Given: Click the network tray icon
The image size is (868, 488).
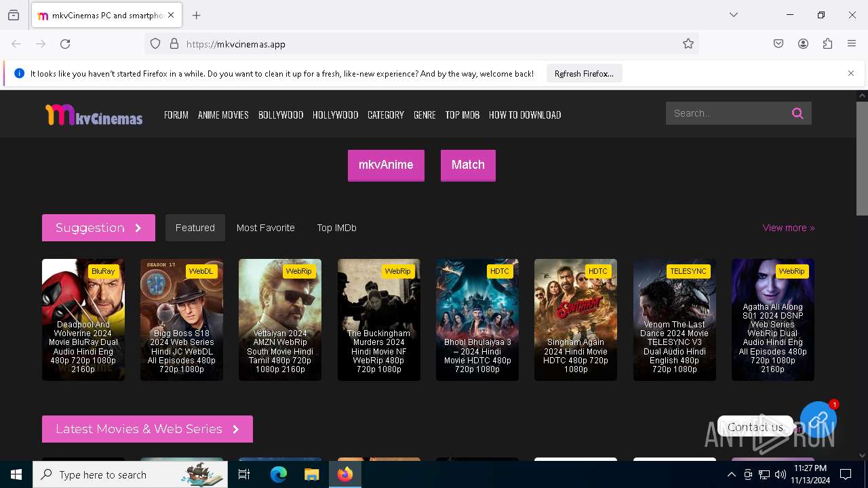Looking at the screenshot, I should tap(764, 474).
